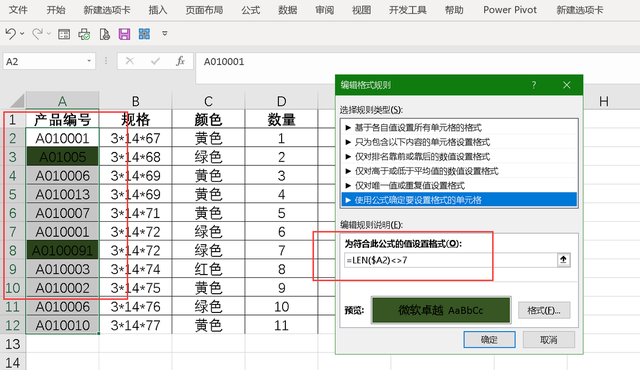Click the cancel X icon in formula bar
Image resolution: width=640 pixels, height=370 pixels.
[130, 61]
